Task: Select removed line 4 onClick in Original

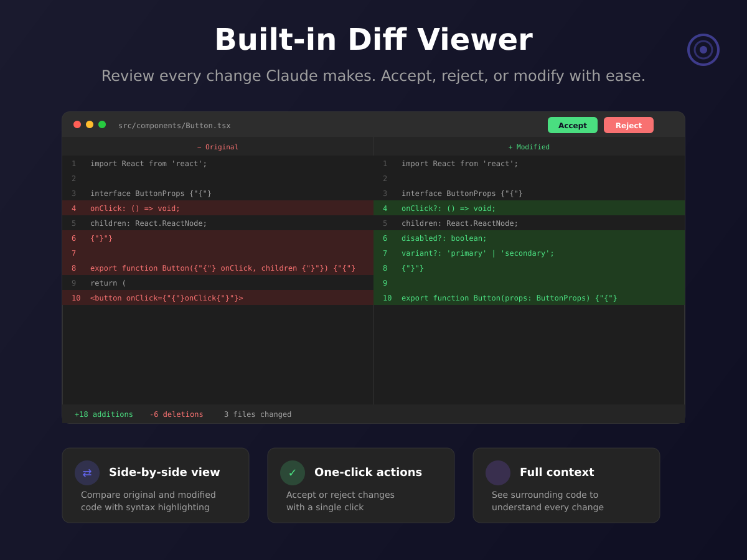Action: click(135, 208)
